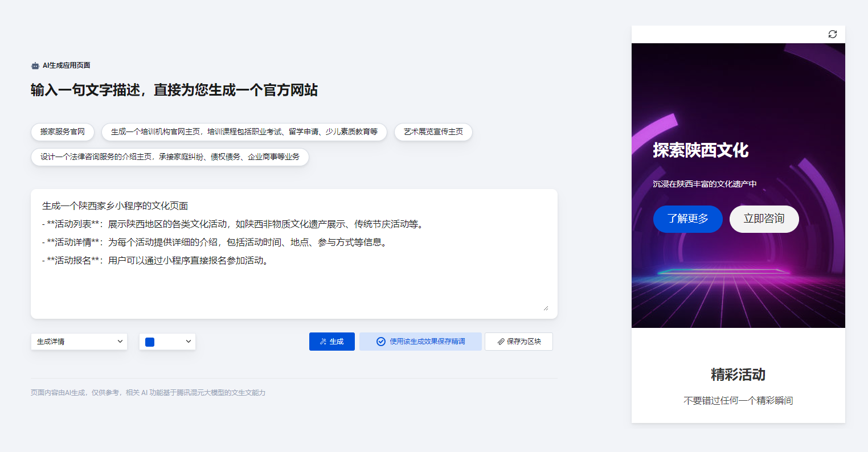This screenshot has height=452, width=868.
Task: Select the 搬家服务官网 suggestion chip
Action: (63, 132)
